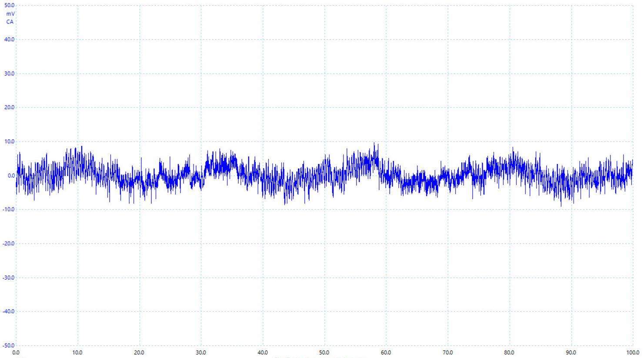Click the 0.0 label on the voltage axis

pyautogui.click(x=11, y=176)
